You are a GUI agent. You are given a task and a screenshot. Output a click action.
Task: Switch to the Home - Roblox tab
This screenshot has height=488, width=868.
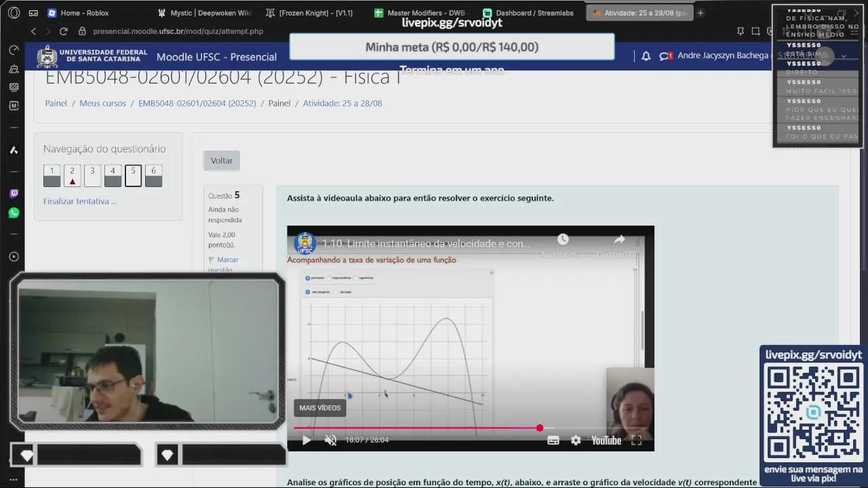pyautogui.click(x=84, y=13)
